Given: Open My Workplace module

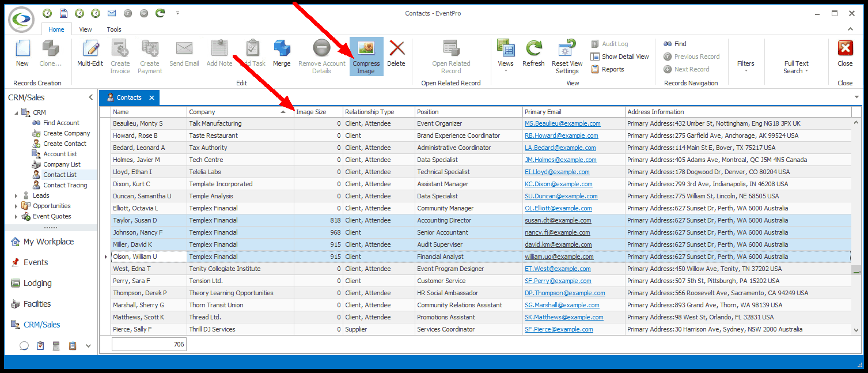Looking at the screenshot, I should click(x=48, y=242).
